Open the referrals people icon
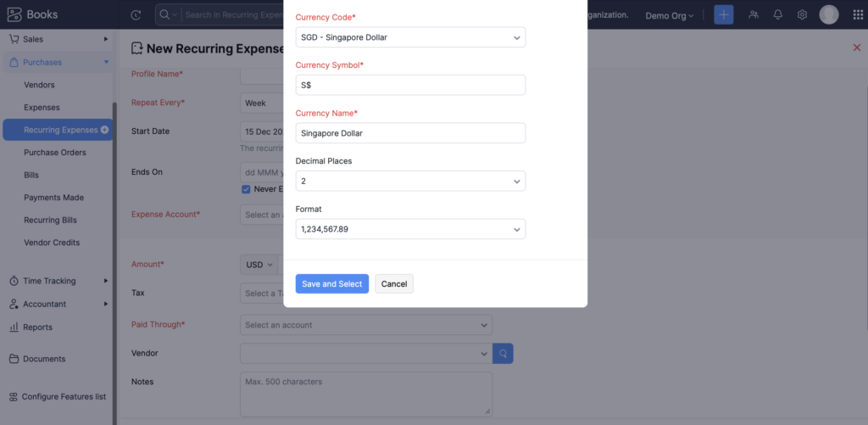This screenshot has width=868, height=425. tap(753, 15)
